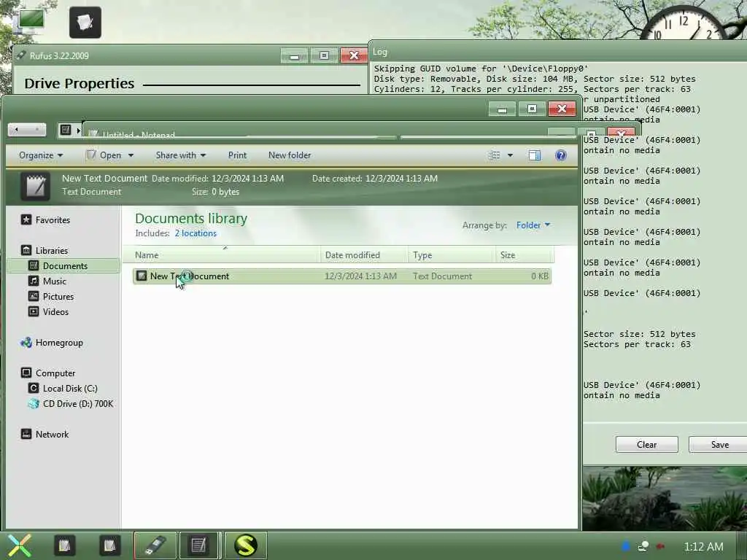Screen dimensions: 747x560
Task: Select Homegroup in navigation pane
Action: [x=59, y=343]
